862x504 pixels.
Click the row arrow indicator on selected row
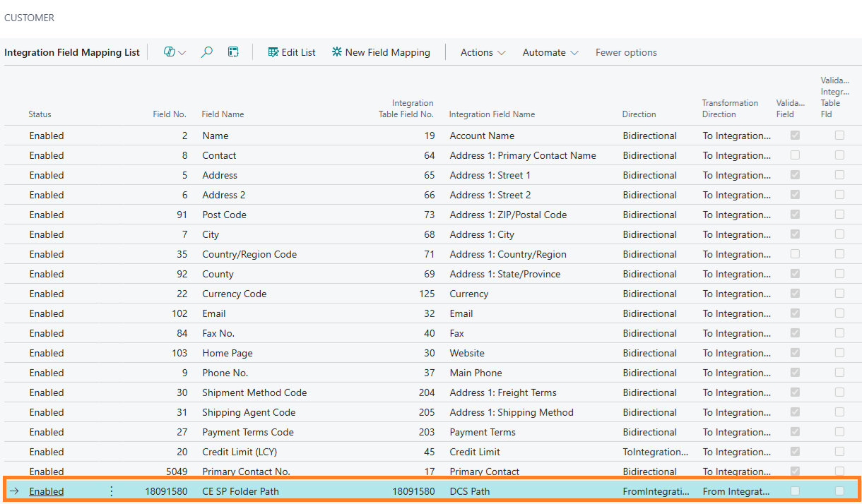[x=14, y=491]
